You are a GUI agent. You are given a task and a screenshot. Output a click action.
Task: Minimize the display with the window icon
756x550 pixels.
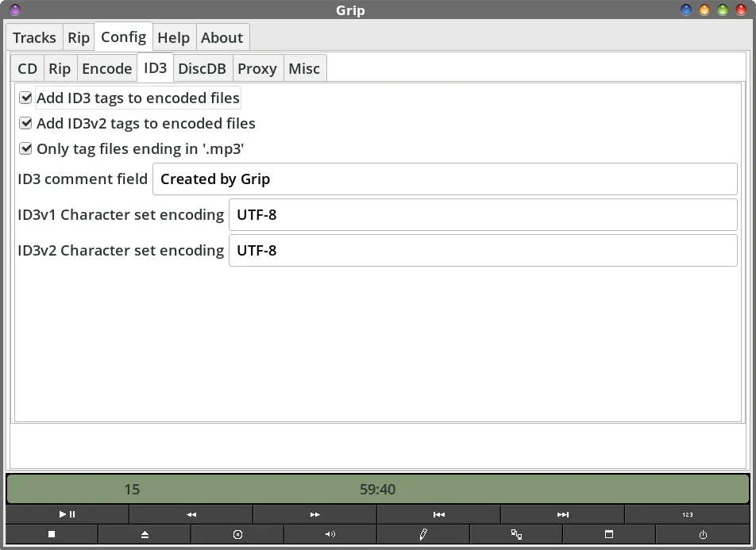click(609, 534)
